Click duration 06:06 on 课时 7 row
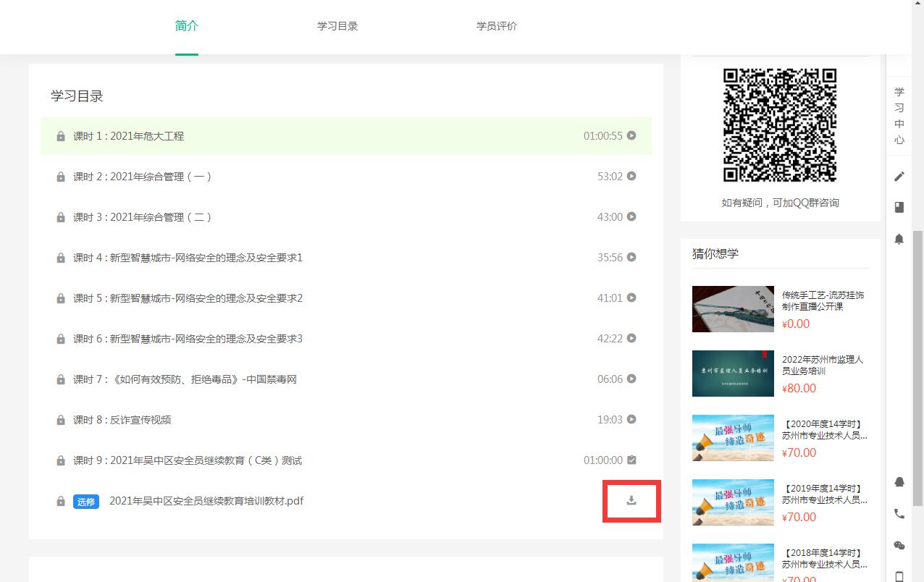Screen dimensions: 924x582 pos(610,379)
